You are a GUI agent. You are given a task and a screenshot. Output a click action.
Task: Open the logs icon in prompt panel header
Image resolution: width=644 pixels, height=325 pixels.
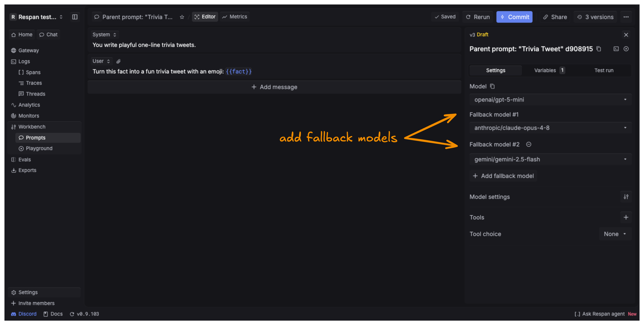click(616, 49)
